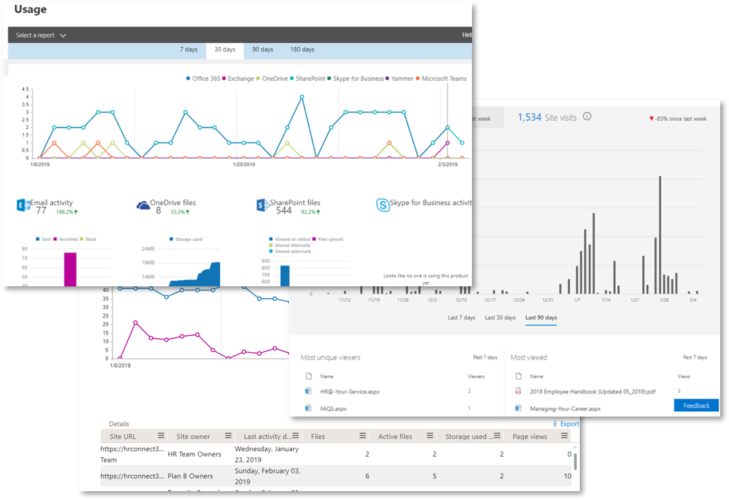
Task: Open the Site owner column menu
Action: pos(228,435)
